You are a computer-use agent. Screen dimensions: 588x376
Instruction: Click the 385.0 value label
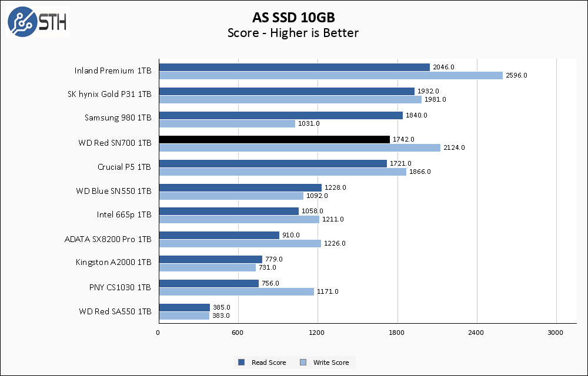click(x=222, y=307)
